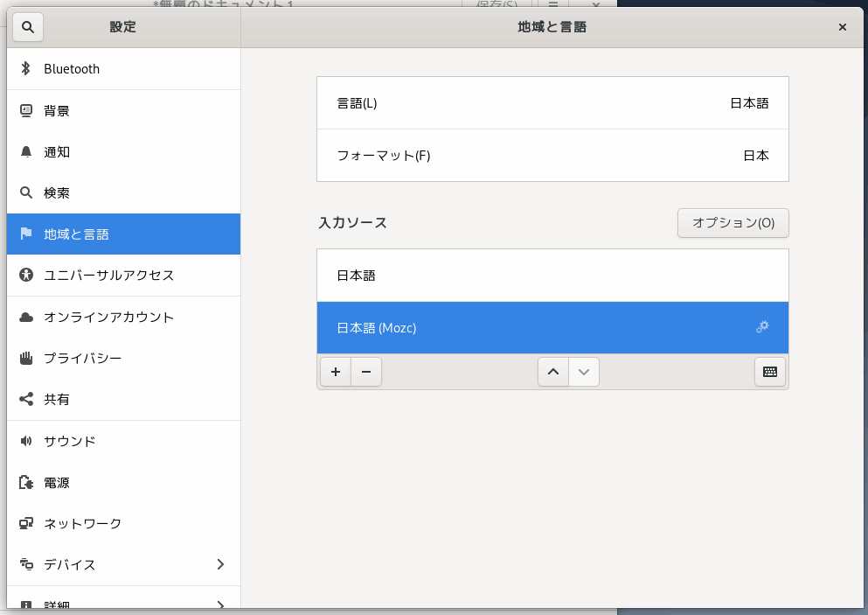This screenshot has width=868, height=615.
Task: Click the bell icon for 通知
Action: coord(25,151)
